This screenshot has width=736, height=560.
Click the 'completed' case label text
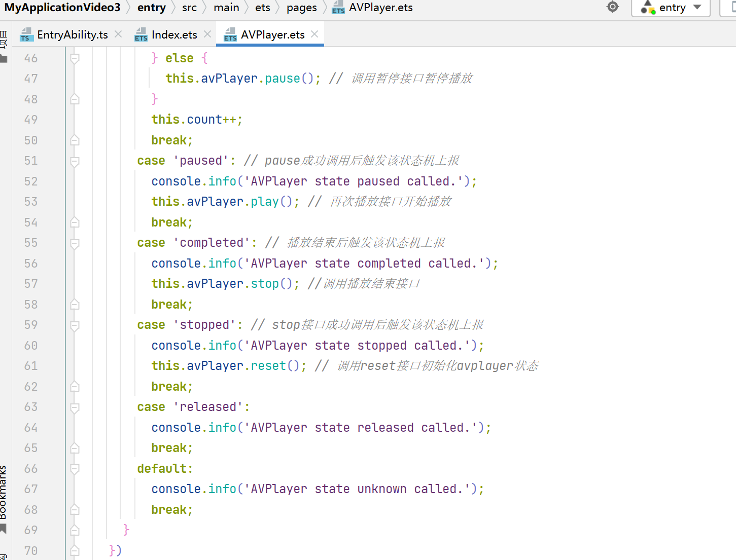(212, 243)
